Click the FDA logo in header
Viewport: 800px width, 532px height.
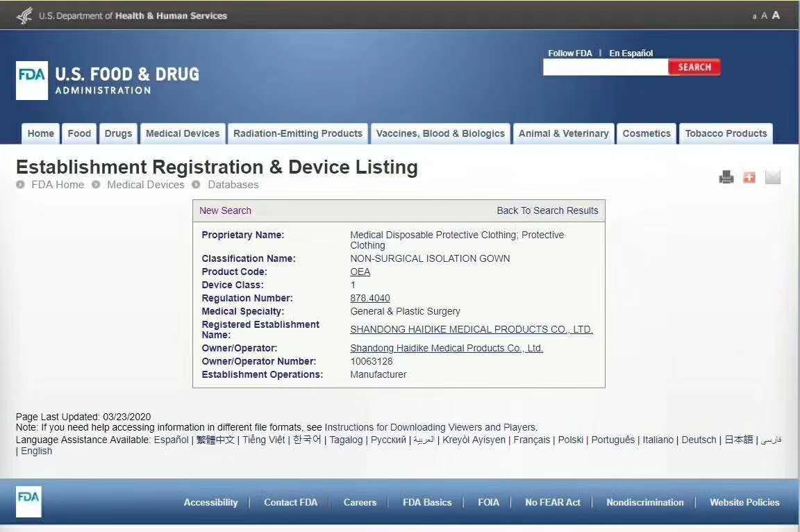32,81
